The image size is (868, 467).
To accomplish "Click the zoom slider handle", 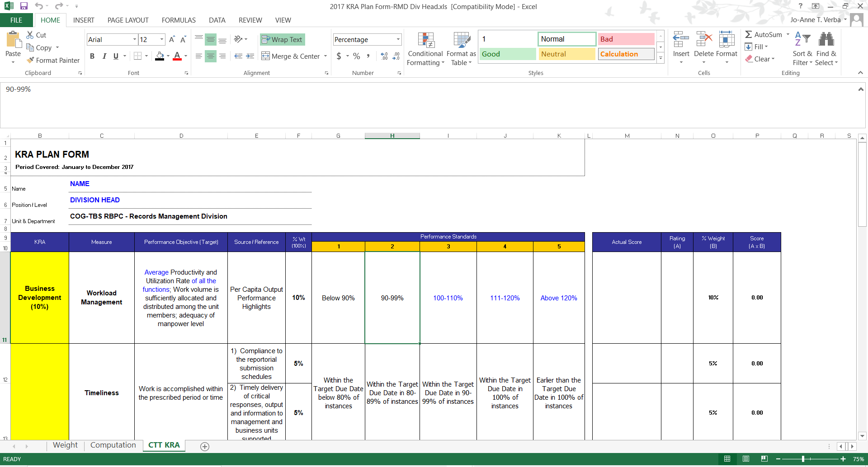I will (803, 459).
